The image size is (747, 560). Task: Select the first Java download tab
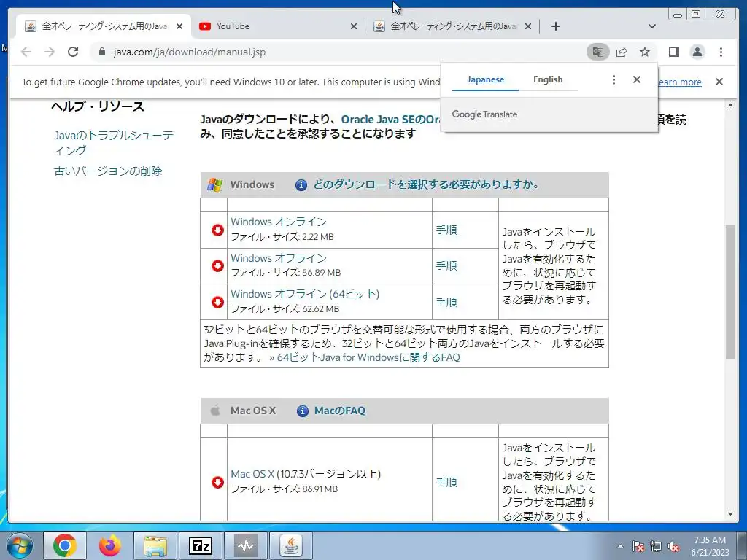coord(104,26)
